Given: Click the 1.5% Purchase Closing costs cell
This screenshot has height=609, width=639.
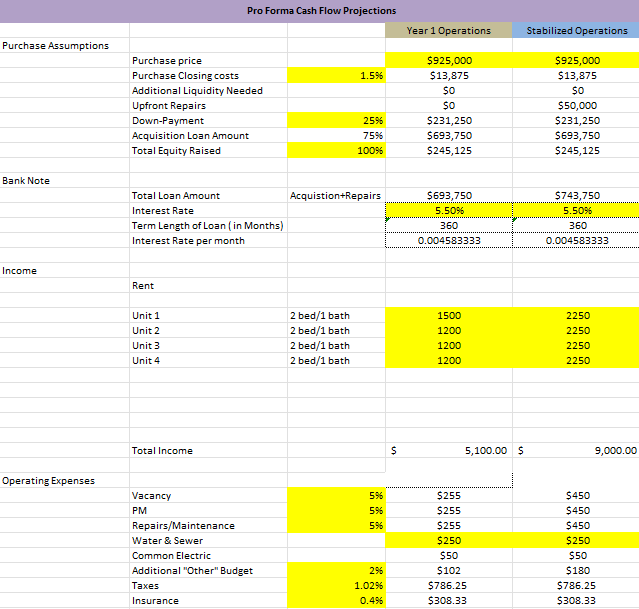Looking at the screenshot, I should (x=336, y=76).
